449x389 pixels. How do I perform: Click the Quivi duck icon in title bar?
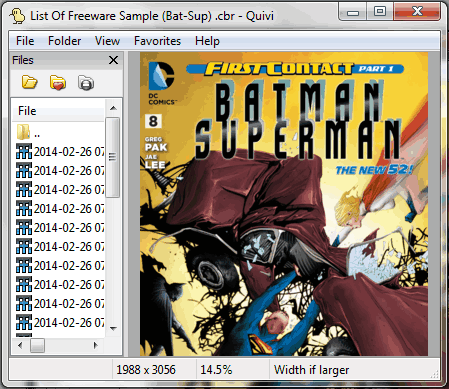pos(17,16)
